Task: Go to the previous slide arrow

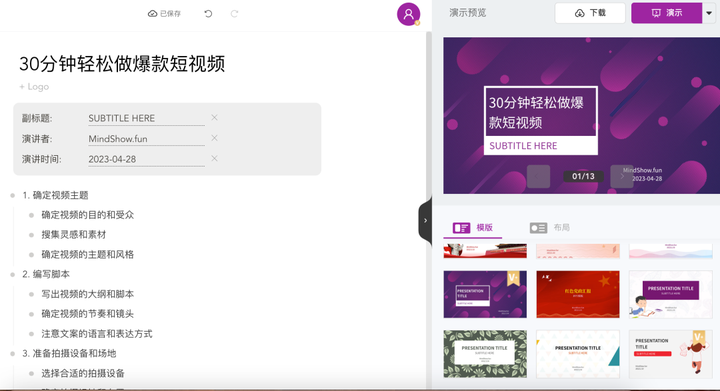Action: [x=539, y=176]
